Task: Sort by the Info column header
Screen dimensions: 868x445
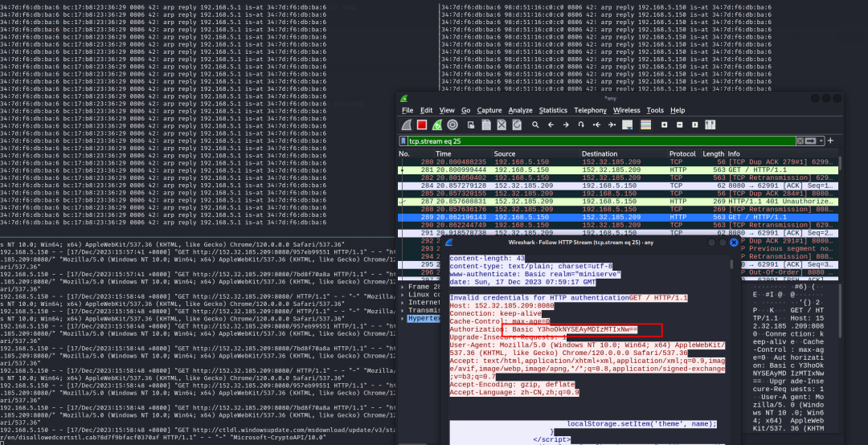Action: 782,154
